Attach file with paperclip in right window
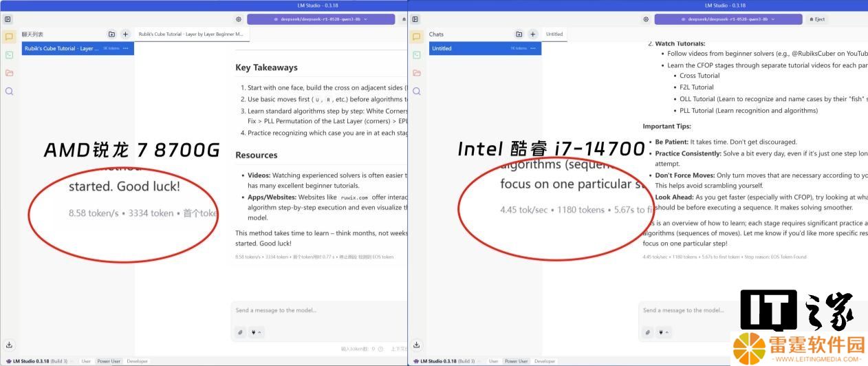The image size is (868, 366). coord(648,332)
